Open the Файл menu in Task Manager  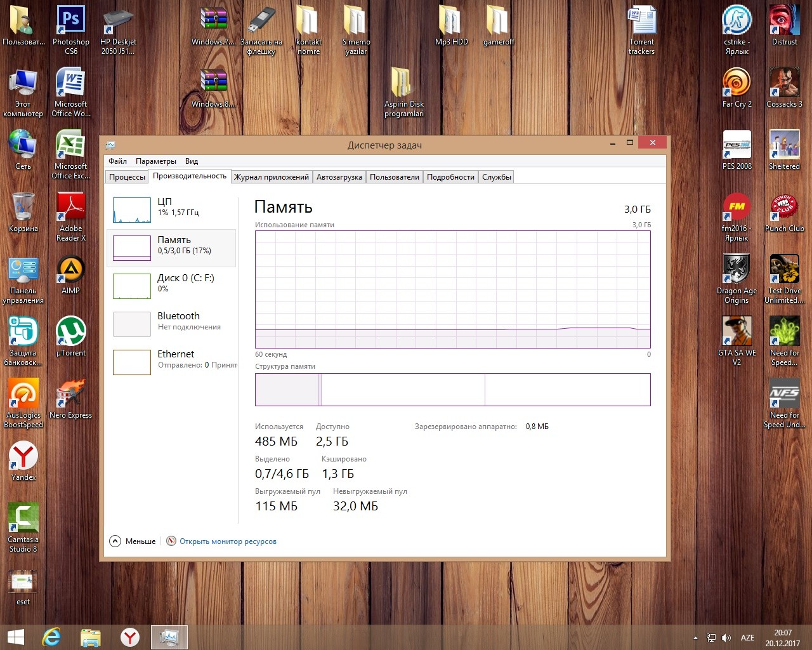tap(117, 161)
